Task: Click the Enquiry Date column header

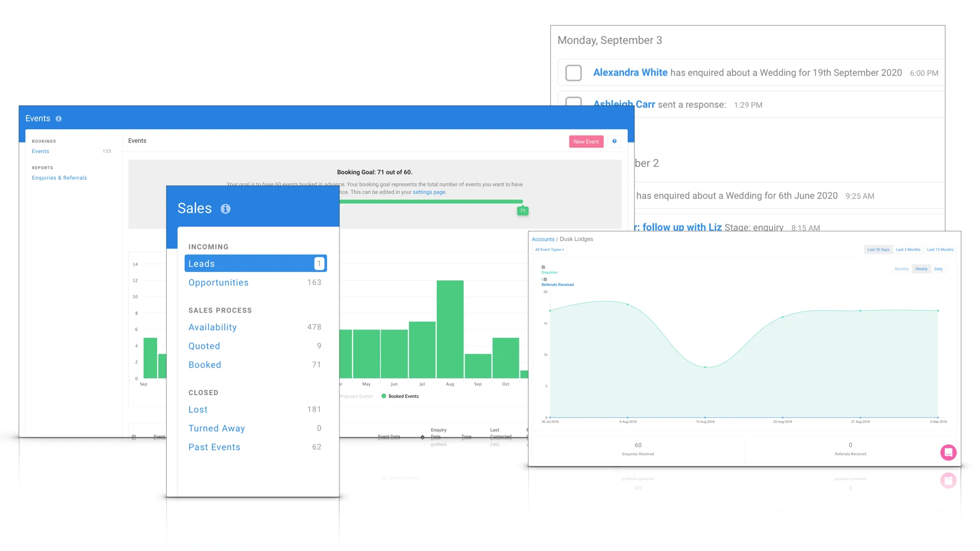Action: (438, 434)
